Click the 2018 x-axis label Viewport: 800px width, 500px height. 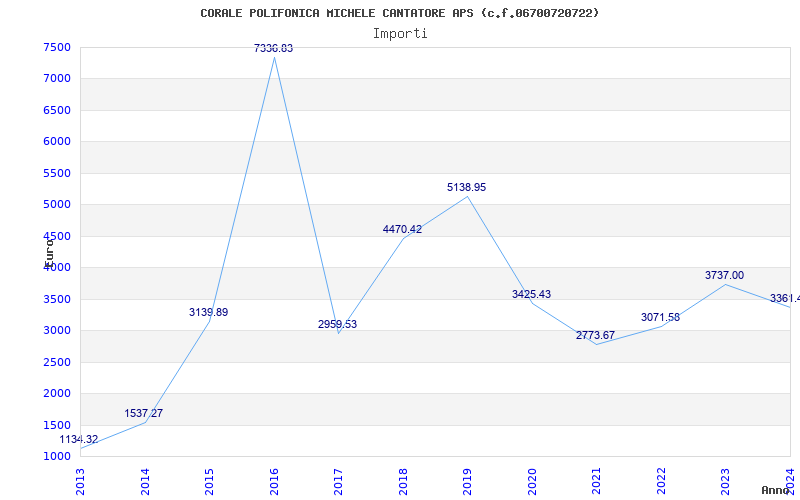point(403,482)
